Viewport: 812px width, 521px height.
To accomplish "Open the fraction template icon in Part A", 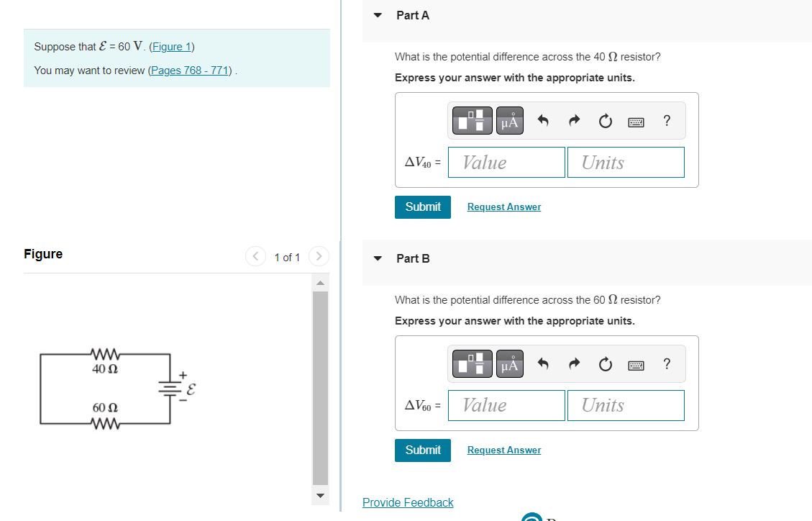I will point(472,119).
